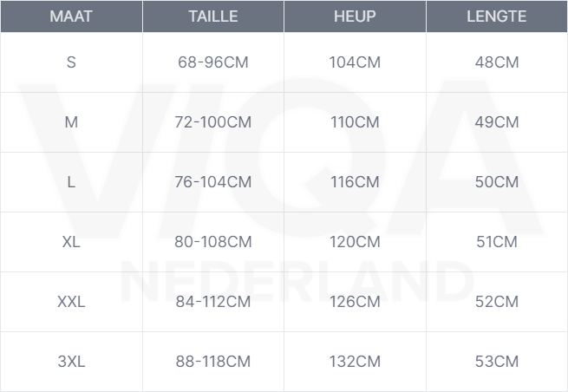The height and width of the screenshot is (392, 568).
Task: Click the 72-100CM waist value
Action: (212, 122)
